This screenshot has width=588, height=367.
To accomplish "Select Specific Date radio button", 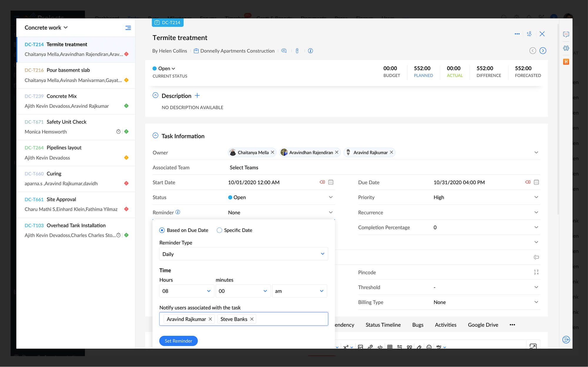I will (x=219, y=230).
